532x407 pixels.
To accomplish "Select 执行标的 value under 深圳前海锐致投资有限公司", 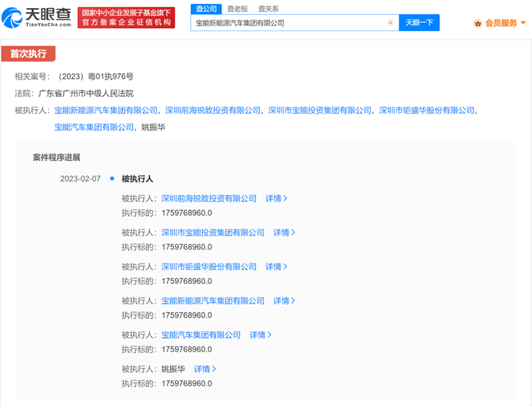I will tap(187, 213).
